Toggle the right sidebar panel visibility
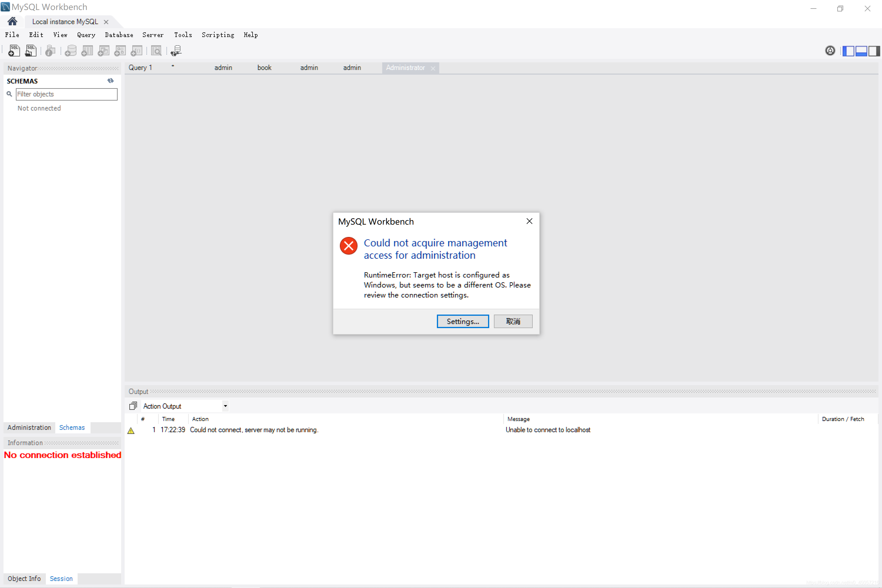This screenshot has height=588, width=882. [x=874, y=51]
